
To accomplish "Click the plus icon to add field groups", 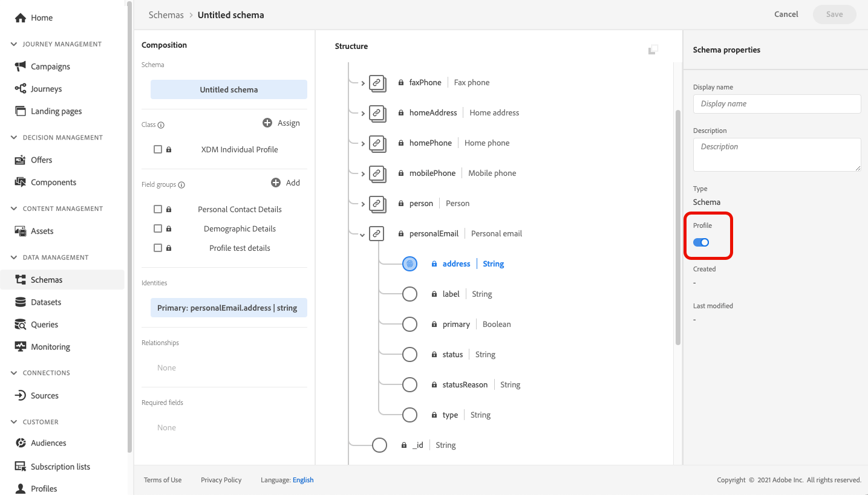I will pyautogui.click(x=276, y=183).
